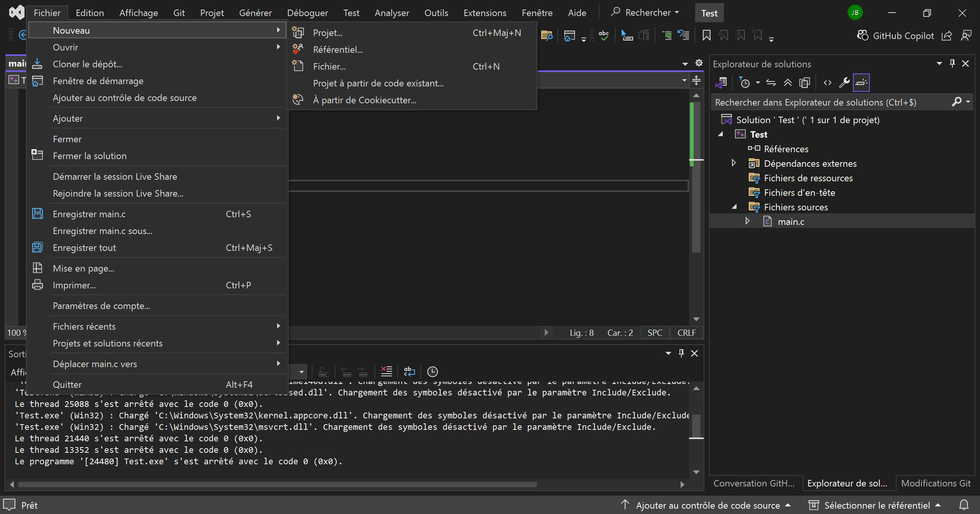980x514 pixels.
Task: Select Projet... from Nouveau submenu
Action: point(328,33)
